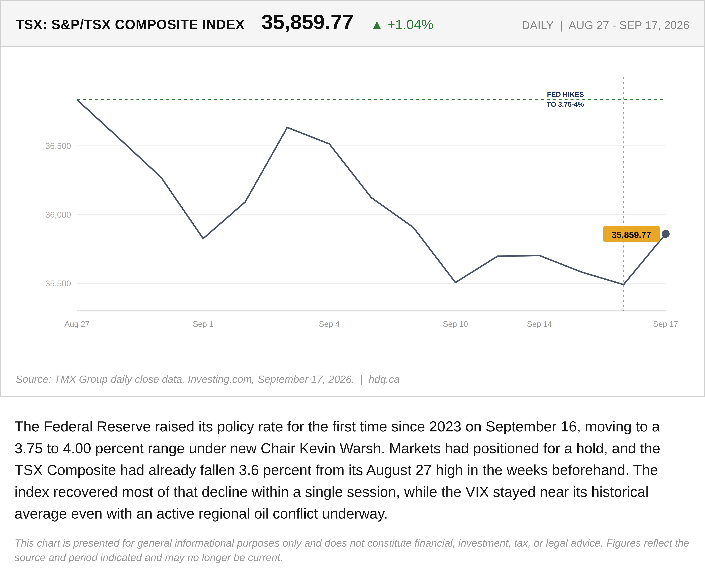Image resolution: width=705 pixels, height=588 pixels.
Task: Click the DAILY interval label
Action: pyautogui.click(x=538, y=26)
